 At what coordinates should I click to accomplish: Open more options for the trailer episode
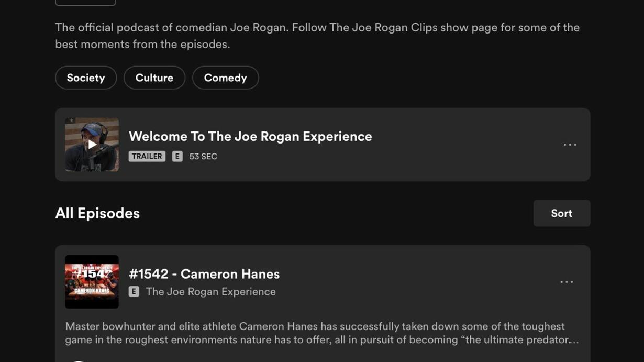(x=570, y=145)
